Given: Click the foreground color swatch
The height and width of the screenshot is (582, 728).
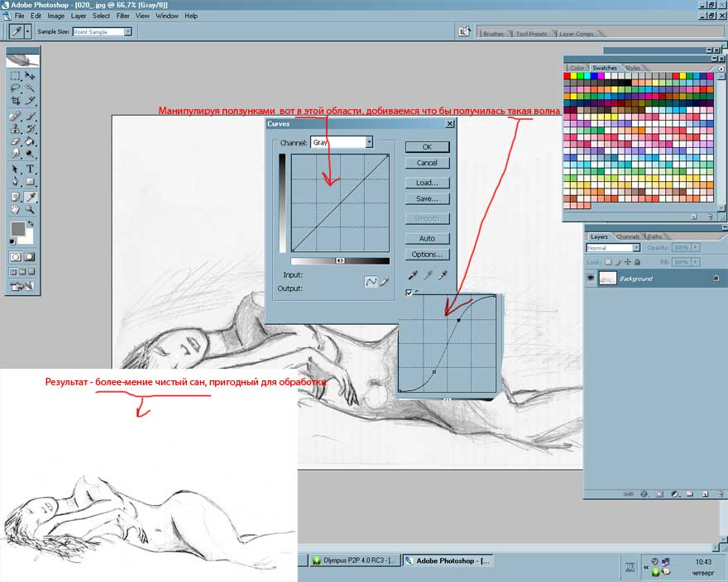Looking at the screenshot, I should (x=18, y=229).
